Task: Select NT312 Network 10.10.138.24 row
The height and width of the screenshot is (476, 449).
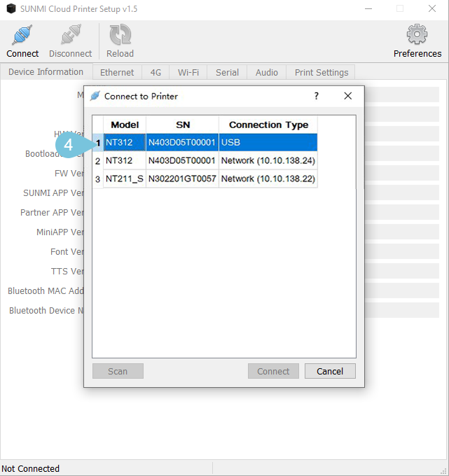Action: click(x=210, y=161)
